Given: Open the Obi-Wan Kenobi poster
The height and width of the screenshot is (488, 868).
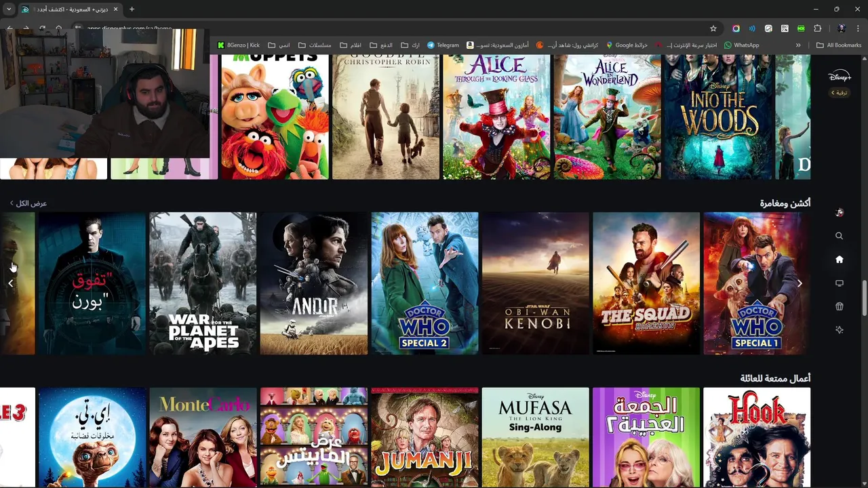Looking at the screenshot, I should tap(536, 283).
